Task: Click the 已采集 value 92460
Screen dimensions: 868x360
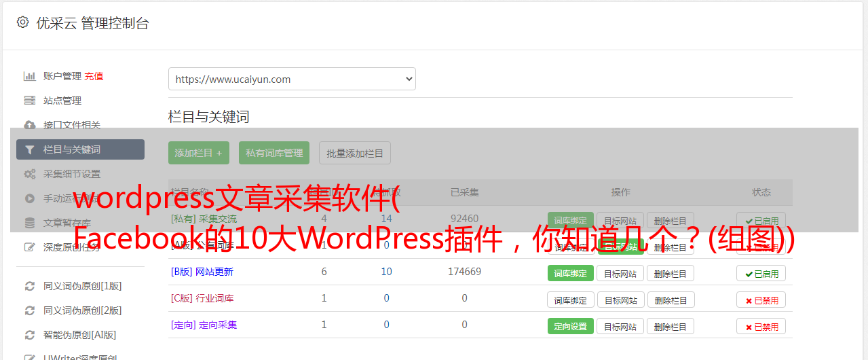Action: 464,219
